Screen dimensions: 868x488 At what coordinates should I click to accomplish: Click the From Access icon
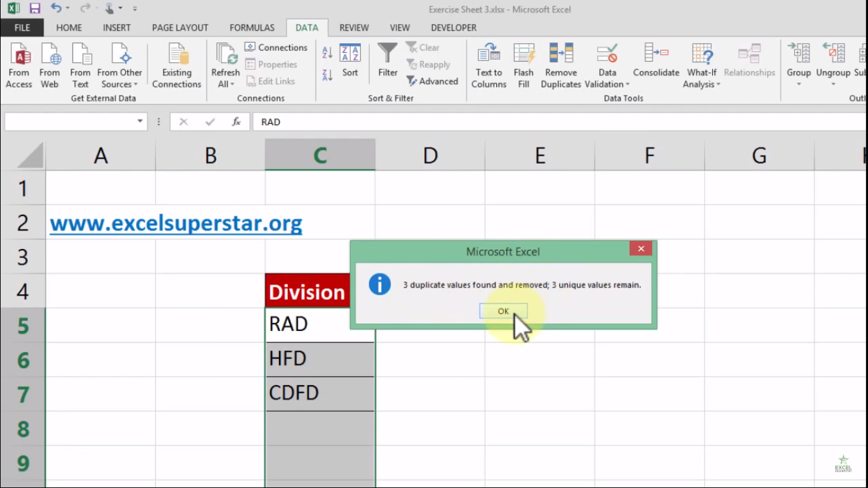click(x=19, y=55)
